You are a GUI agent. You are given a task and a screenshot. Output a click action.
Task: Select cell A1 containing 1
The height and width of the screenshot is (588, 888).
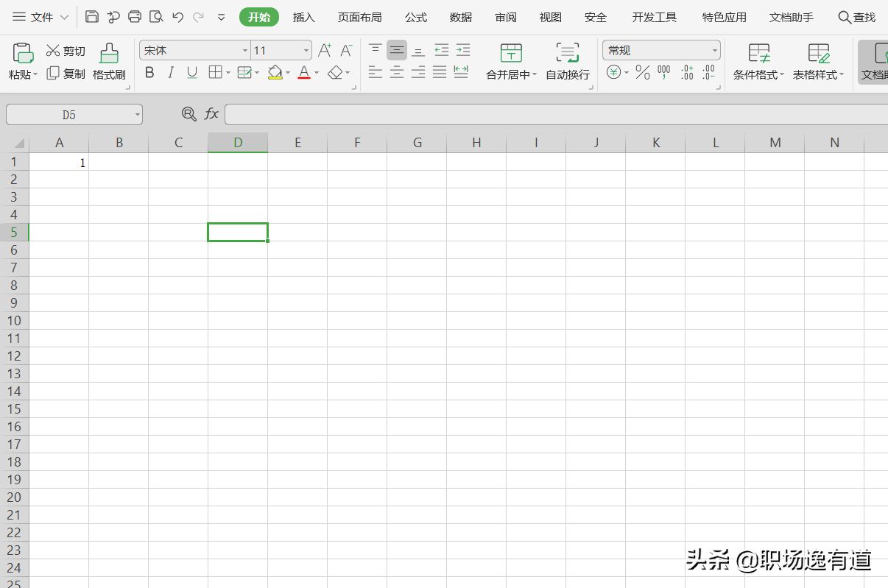(x=59, y=162)
